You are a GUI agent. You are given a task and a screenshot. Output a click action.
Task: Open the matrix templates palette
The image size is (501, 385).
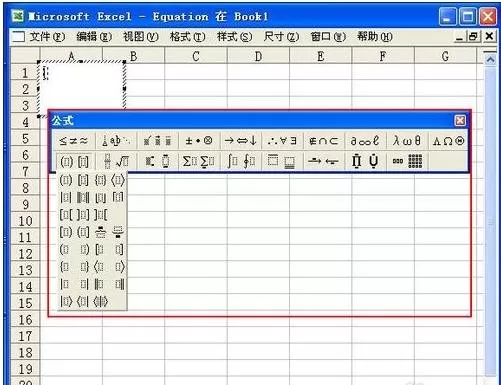407,162
